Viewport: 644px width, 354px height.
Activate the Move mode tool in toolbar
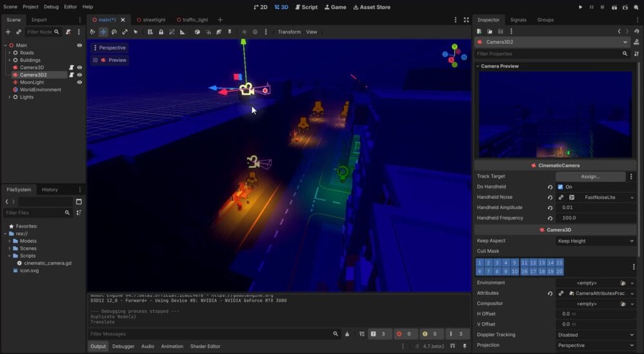point(103,32)
